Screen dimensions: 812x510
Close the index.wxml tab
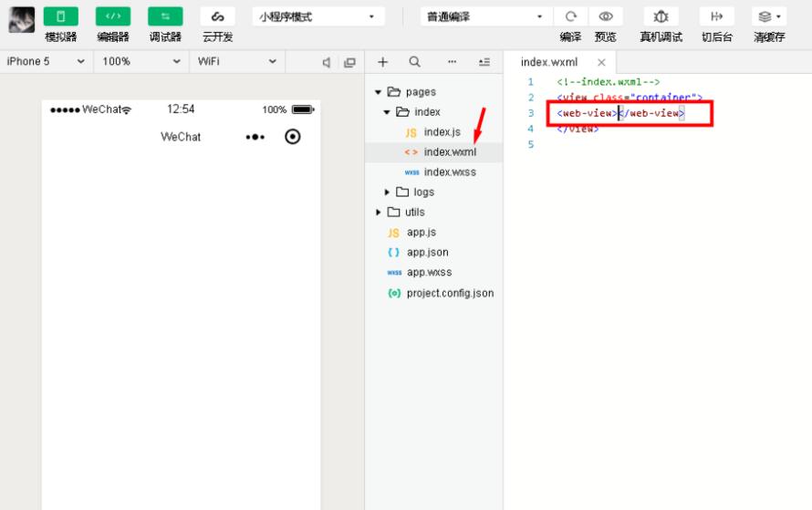601,62
